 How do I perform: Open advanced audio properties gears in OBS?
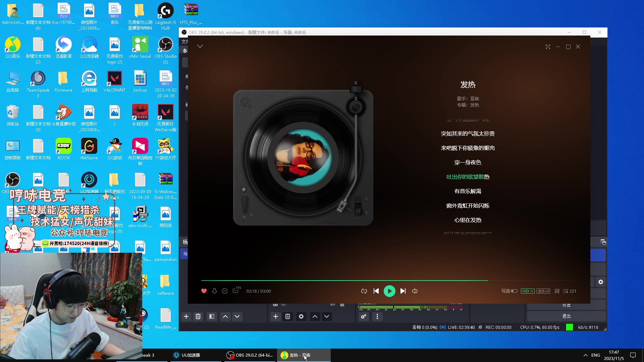[364, 316]
